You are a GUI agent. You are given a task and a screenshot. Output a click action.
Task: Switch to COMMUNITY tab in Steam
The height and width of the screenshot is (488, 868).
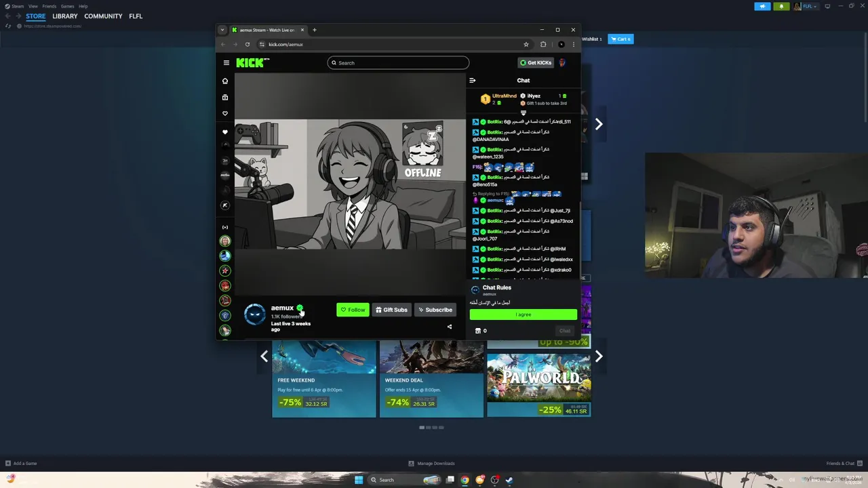[103, 16]
